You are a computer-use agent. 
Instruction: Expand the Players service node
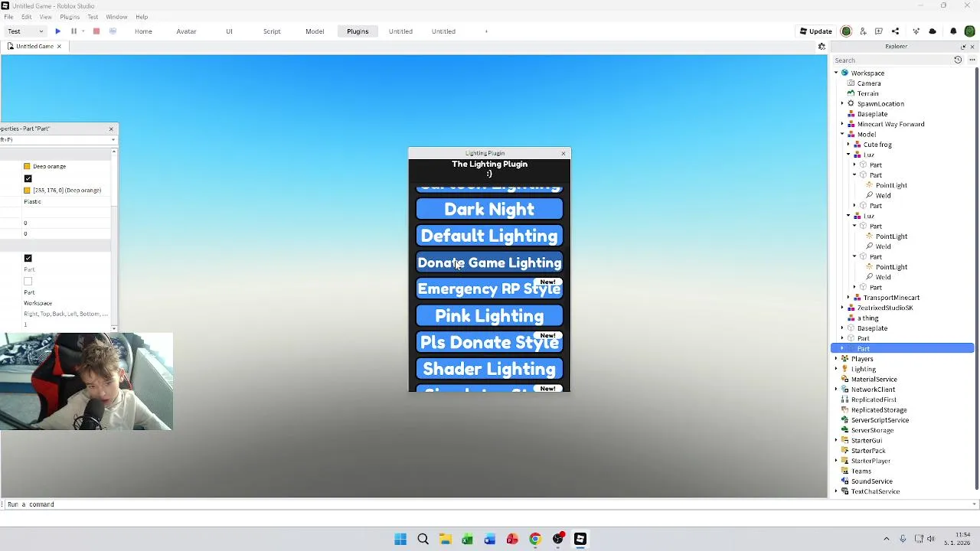836,359
